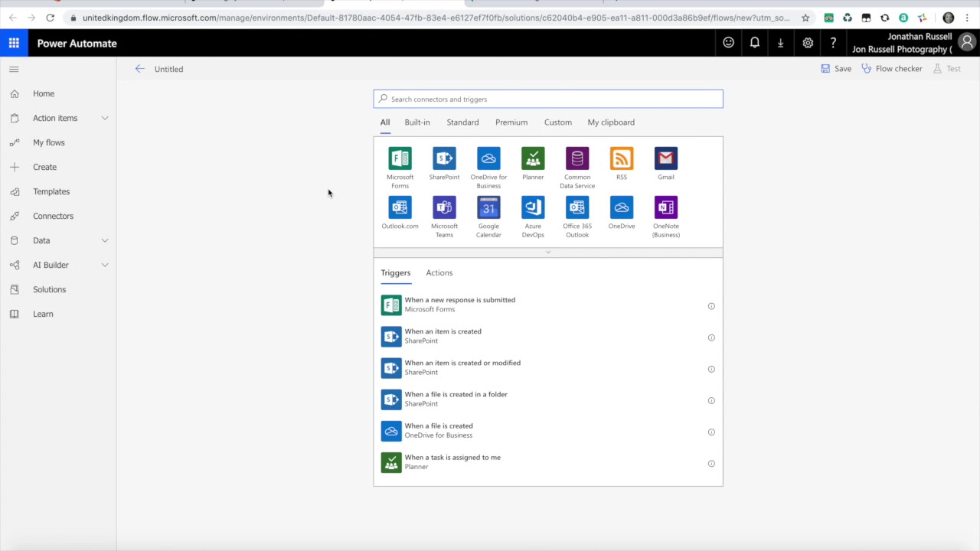
Task: Click the feedback smiley icon
Action: (x=728, y=43)
